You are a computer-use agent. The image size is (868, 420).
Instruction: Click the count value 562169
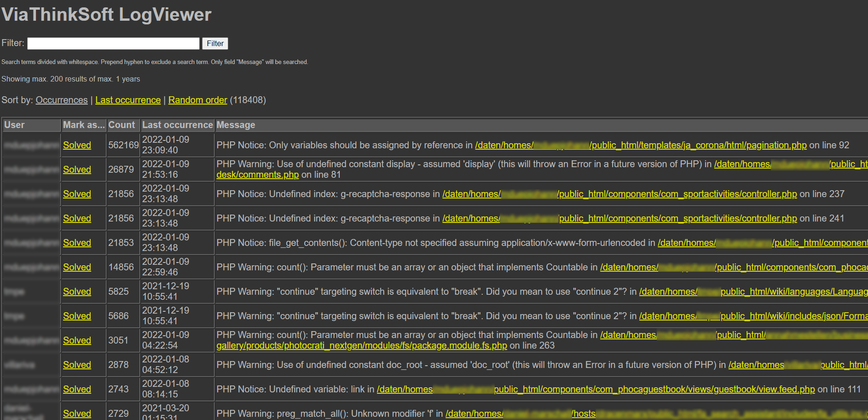click(x=123, y=145)
